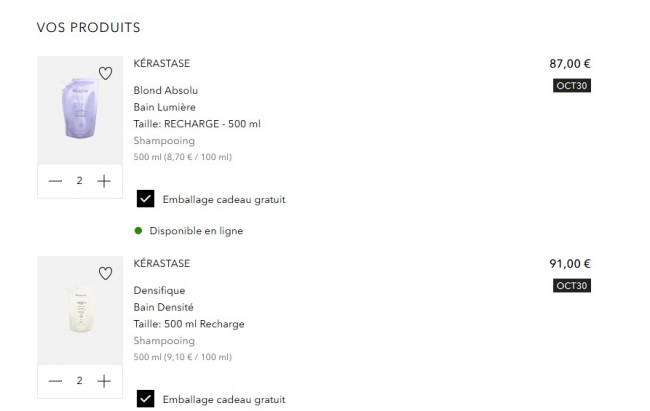Toggle gift wrap checkbox for Blond Absolu

tap(145, 199)
